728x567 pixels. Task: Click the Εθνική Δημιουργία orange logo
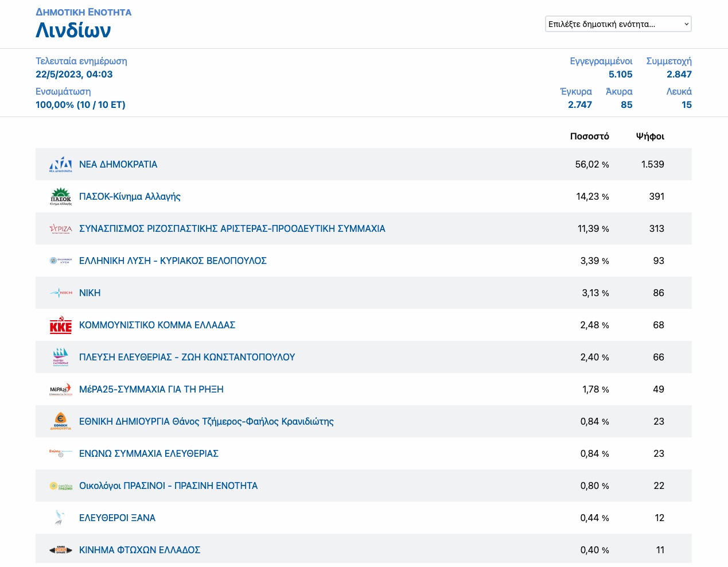[61, 421]
